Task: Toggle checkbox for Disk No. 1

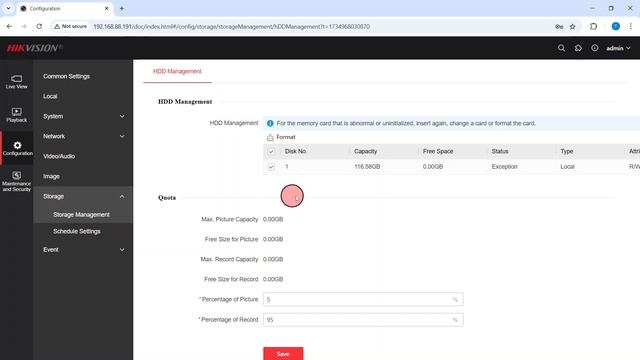Action: [271, 167]
